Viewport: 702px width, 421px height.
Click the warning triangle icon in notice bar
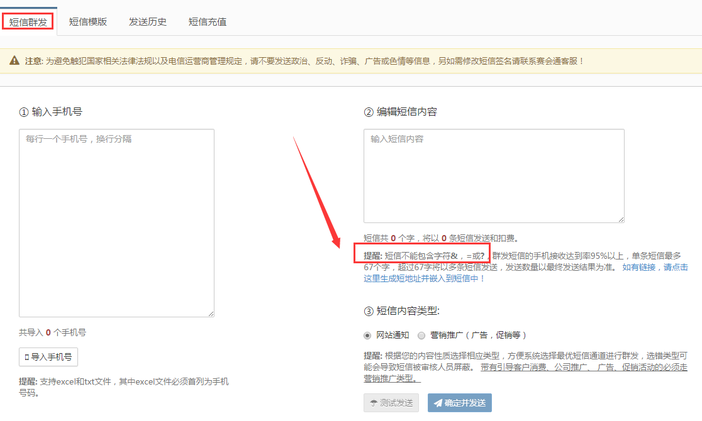point(15,61)
